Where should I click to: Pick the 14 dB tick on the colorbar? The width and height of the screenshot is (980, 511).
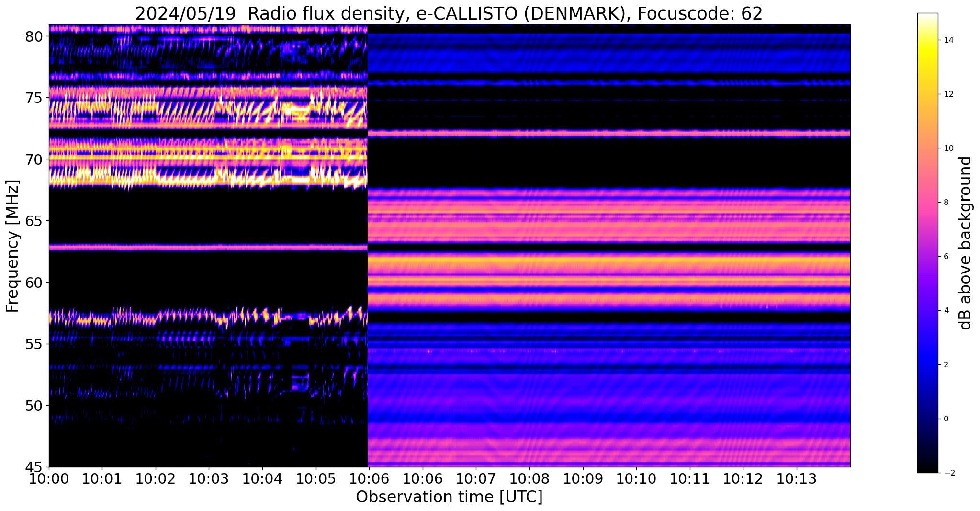pos(948,40)
